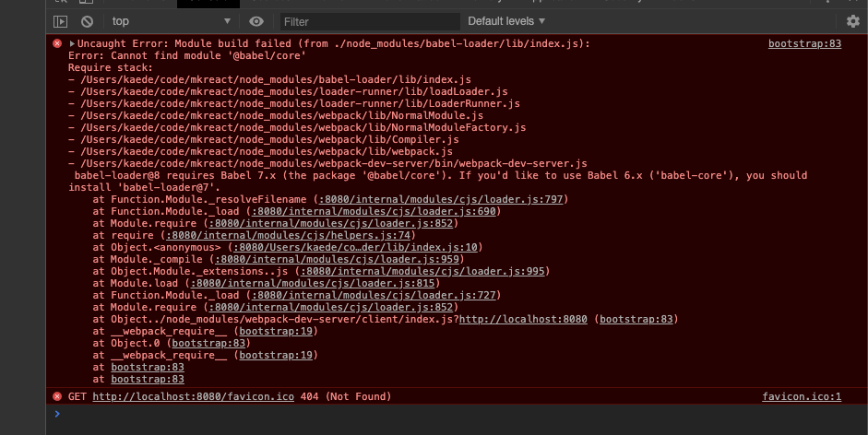Open loader.js:797 stack trace link
868x435 pixels.
pos(441,199)
